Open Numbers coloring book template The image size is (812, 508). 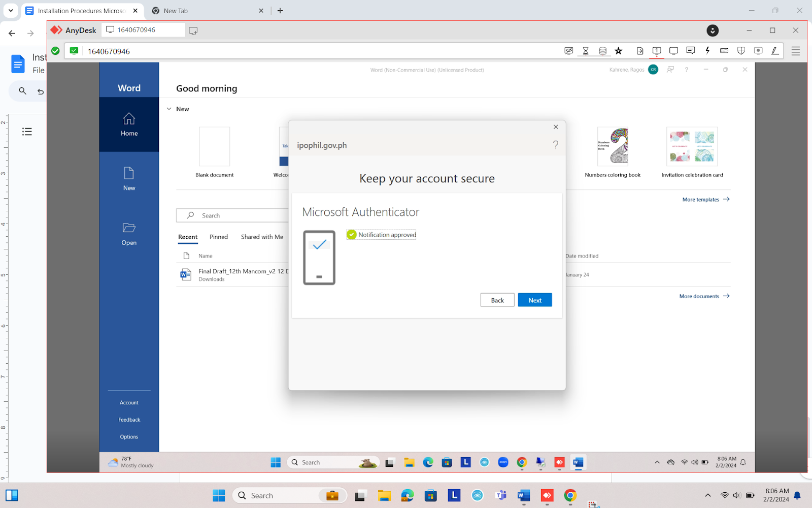(613, 146)
